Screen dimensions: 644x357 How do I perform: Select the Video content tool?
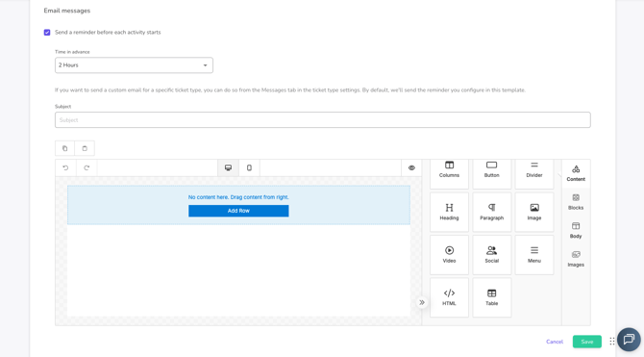(449, 255)
